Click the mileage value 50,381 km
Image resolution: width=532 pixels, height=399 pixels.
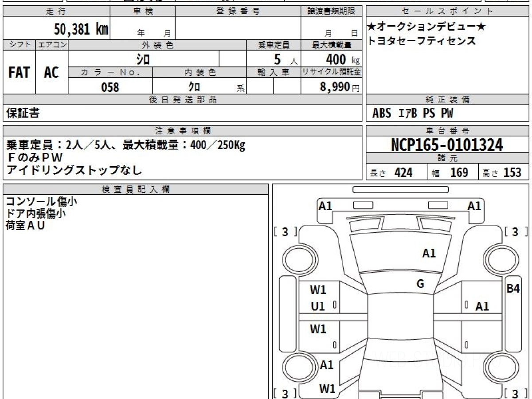click(81, 29)
